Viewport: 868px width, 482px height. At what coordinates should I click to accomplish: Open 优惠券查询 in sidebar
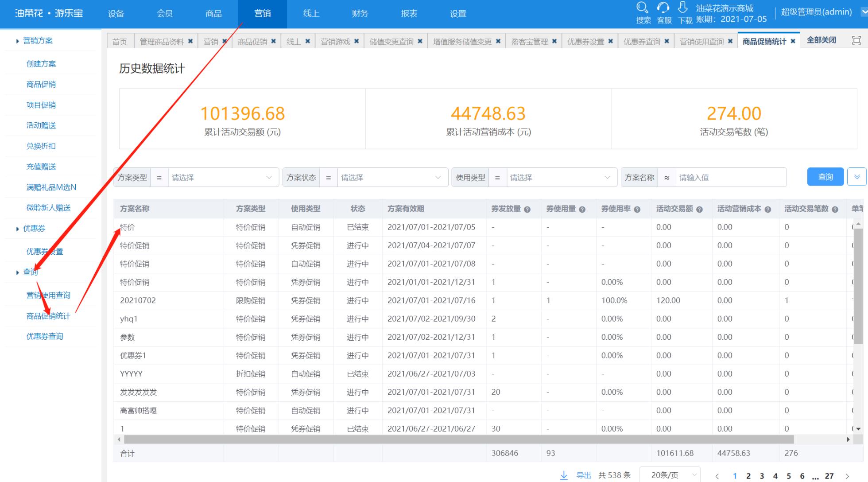pyautogui.click(x=45, y=336)
